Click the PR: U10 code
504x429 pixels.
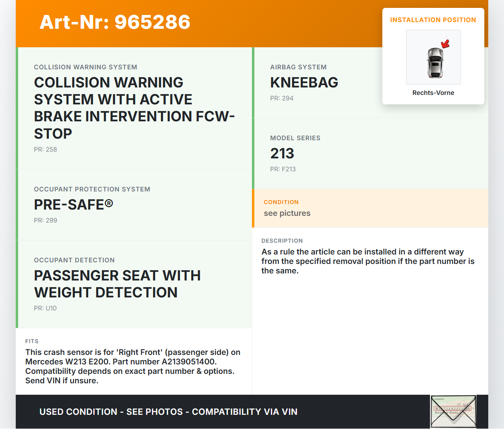pos(45,308)
